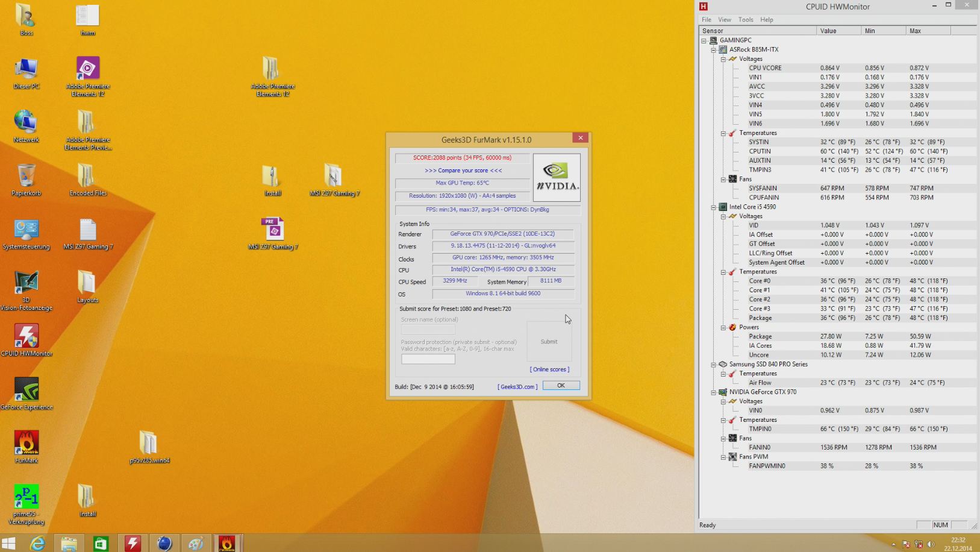Click the Max column header
The image size is (980, 552).
pyautogui.click(x=928, y=31)
